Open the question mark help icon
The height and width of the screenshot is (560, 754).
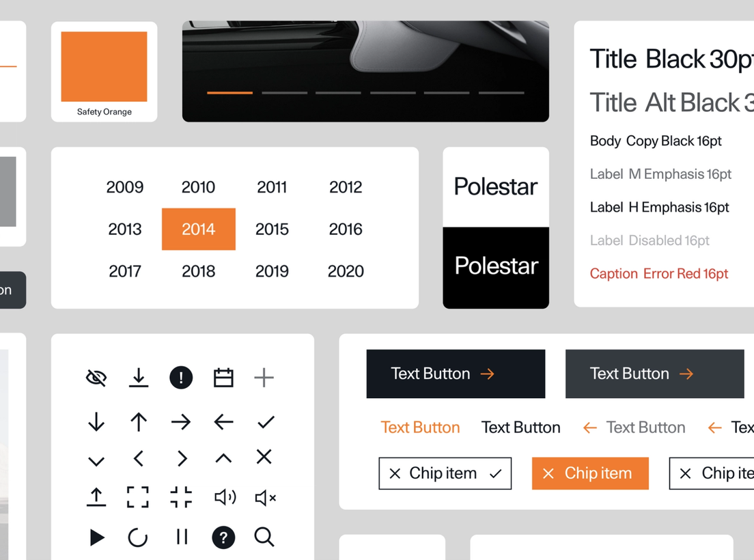point(223,537)
